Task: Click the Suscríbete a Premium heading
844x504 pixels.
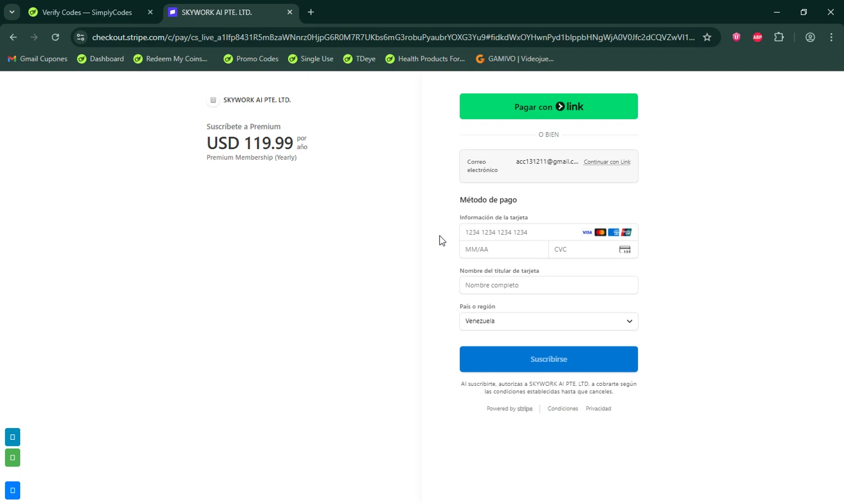Action: point(244,127)
